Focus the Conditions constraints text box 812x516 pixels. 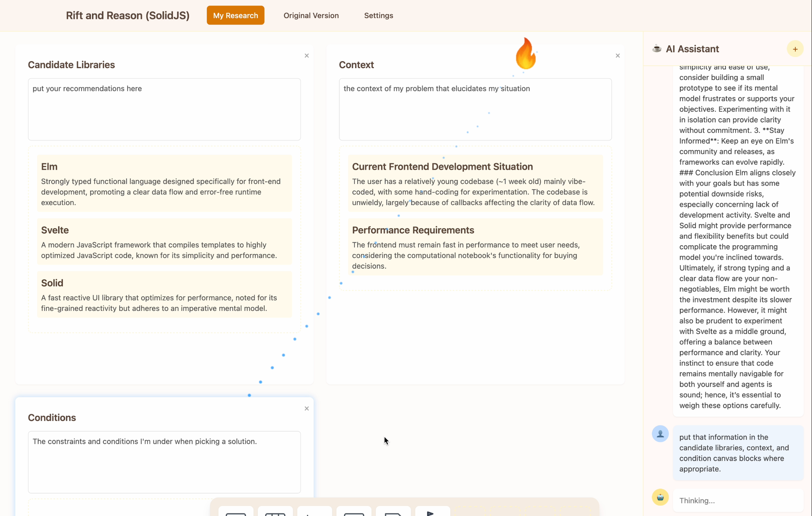[164, 462]
